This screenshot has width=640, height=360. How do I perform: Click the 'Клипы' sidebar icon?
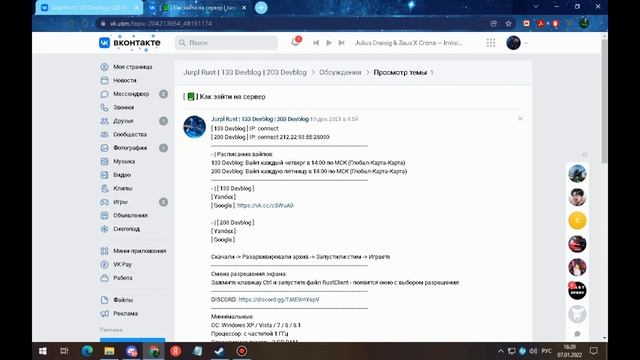pyautogui.click(x=104, y=188)
